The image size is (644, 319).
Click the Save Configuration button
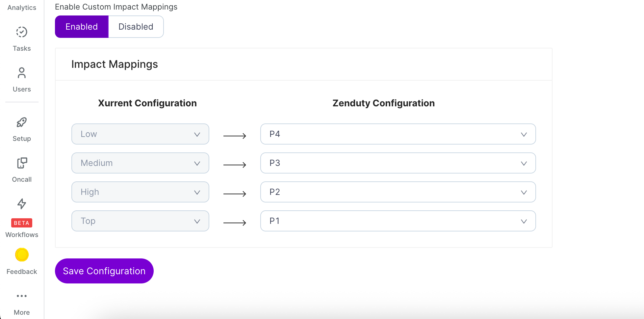(x=104, y=271)
